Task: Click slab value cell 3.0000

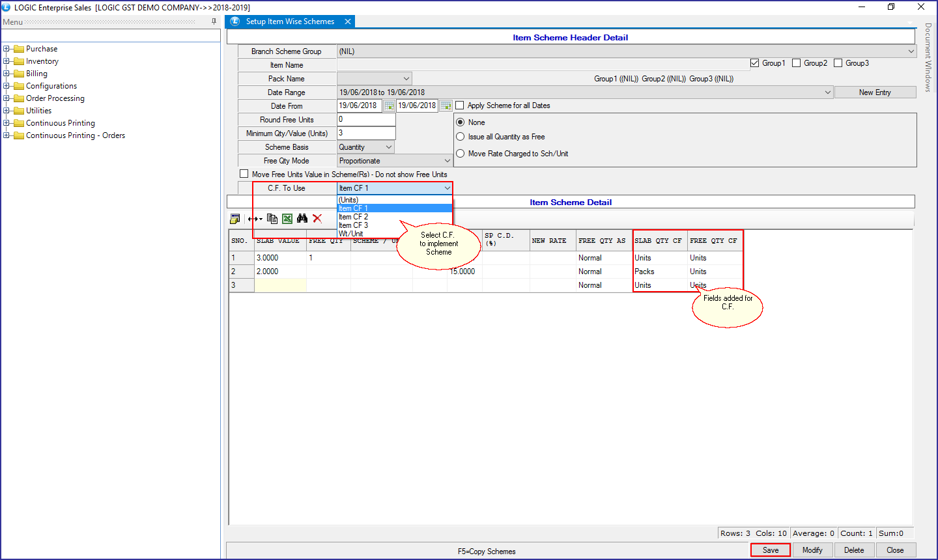Action: tap(280, 258)
